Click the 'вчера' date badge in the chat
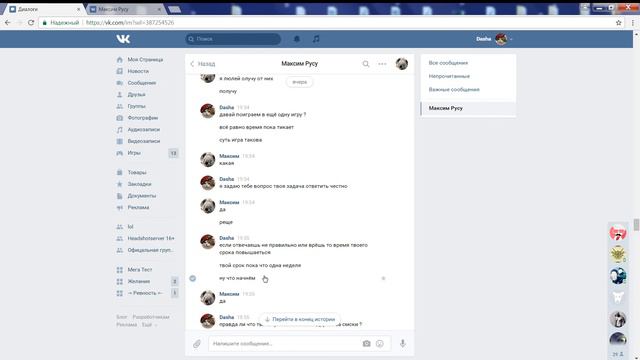The image size is (640, 360). pos(300,82)
